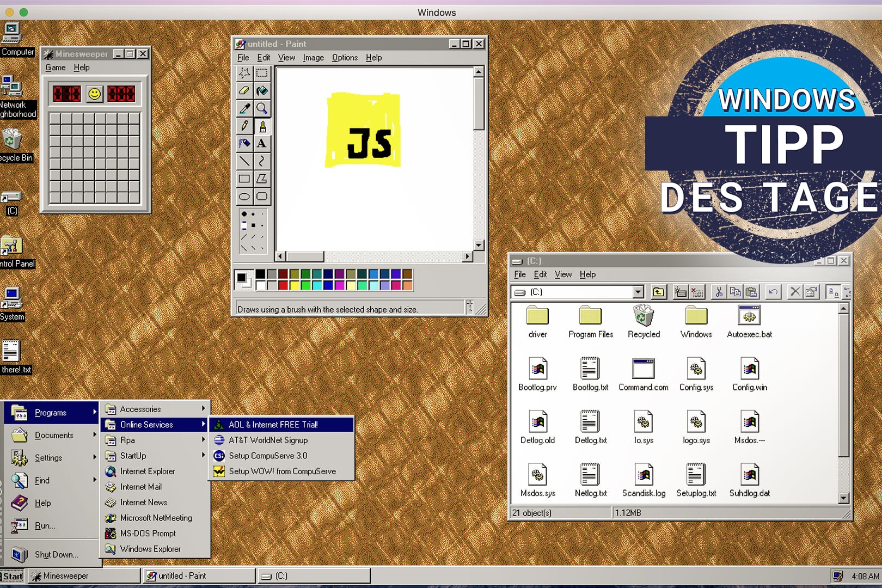
Task: Select the there!.txt desktop icon
Action: pos(13,357)
